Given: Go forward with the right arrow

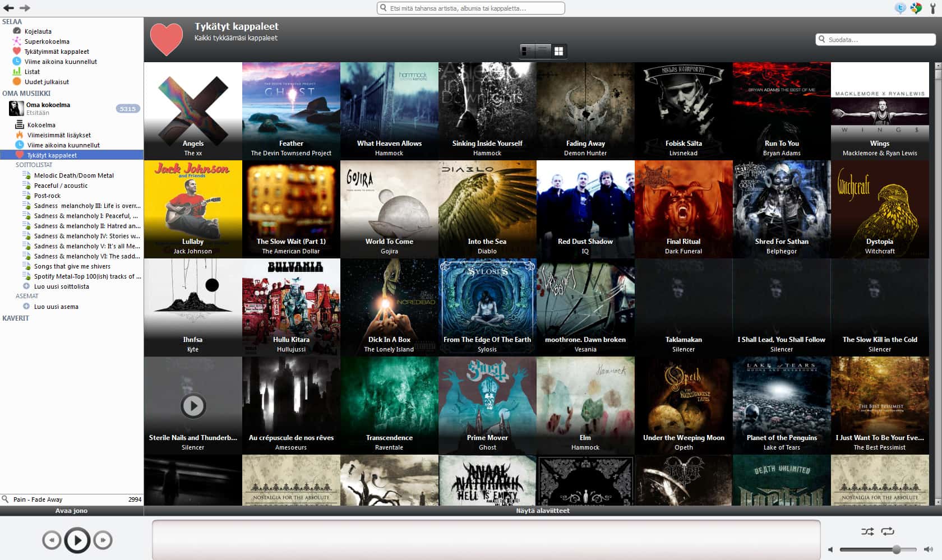Looking at the screenshot, I should pos(25,8).
